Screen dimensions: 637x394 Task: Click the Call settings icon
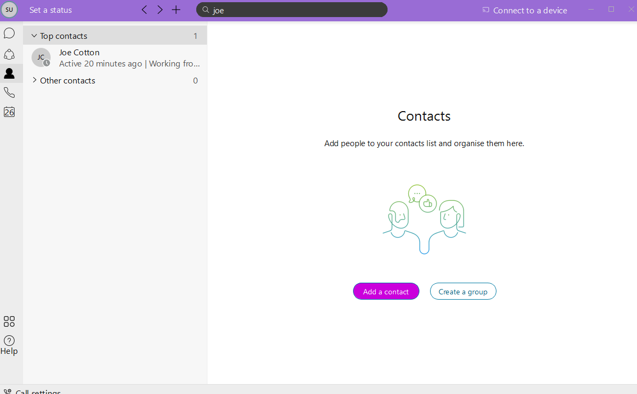coord(7,391)
